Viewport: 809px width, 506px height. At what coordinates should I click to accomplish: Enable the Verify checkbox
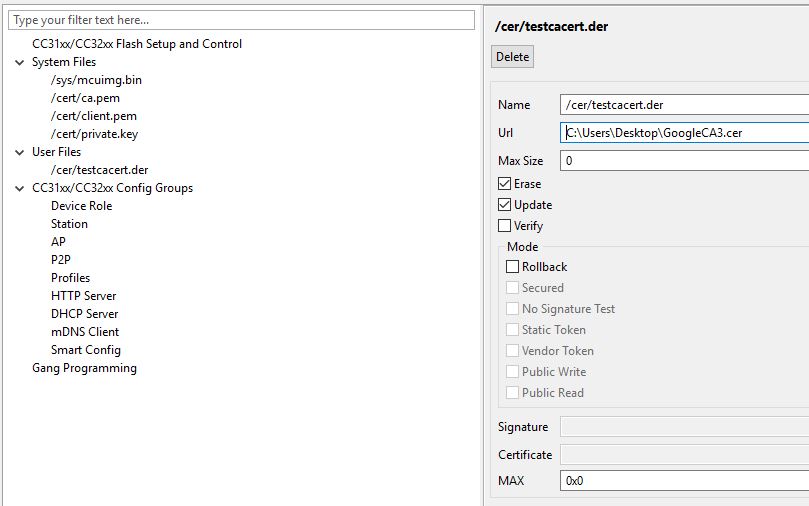505,226
